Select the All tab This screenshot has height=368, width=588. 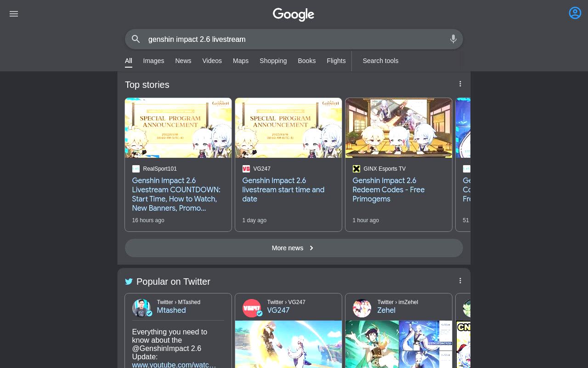(129, 61)
